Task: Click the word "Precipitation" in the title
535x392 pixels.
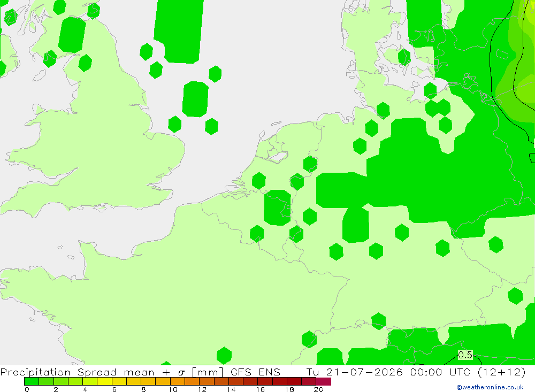Action: click(x=35, y=372)
